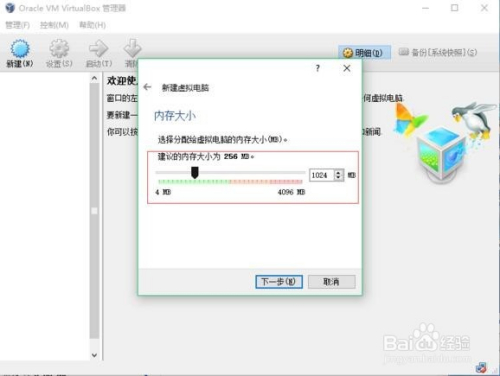Click the recommended 256 MB memory text
This screenshot has width=500, height=376.
click(206, 156)
